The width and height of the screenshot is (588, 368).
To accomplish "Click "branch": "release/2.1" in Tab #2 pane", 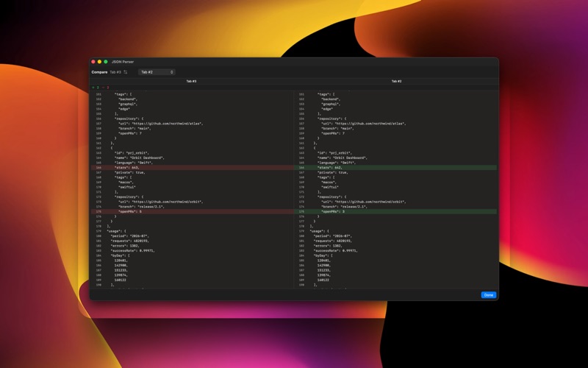I will coord(344,207).
